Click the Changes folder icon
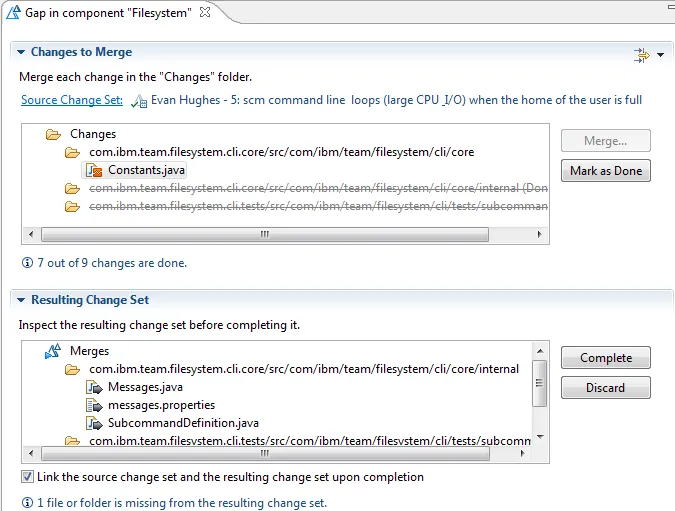This screenshot has height=511, width=675. (x=53, y=134)
